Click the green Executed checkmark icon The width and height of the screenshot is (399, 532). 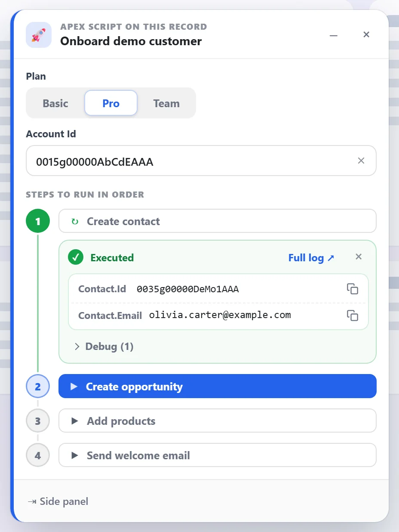pos(76,257)
